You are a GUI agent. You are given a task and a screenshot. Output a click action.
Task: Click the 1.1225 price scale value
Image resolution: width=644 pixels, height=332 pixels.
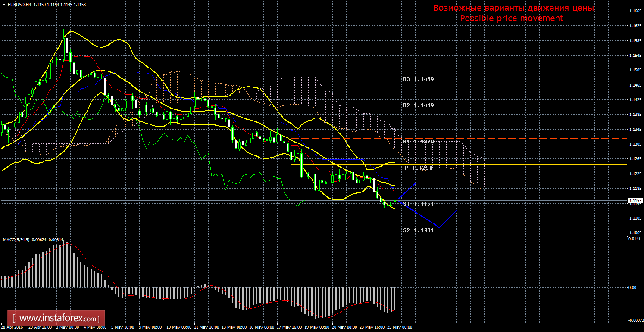point(635,174)
